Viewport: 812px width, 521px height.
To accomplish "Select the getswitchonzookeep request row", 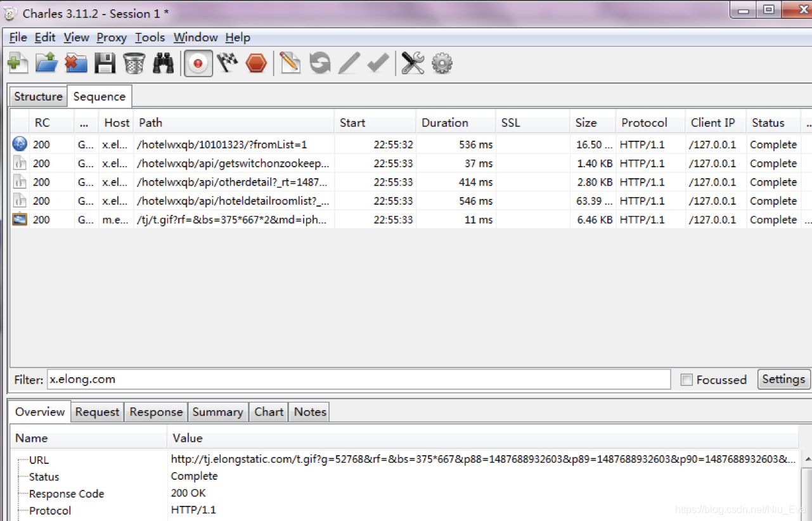I will tap(411, 163).
